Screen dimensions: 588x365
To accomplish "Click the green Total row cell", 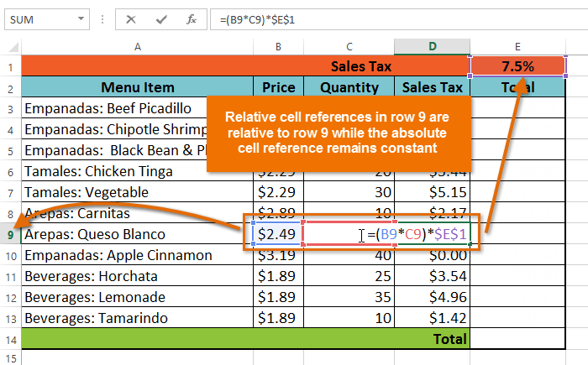I will tap(245, 339).
